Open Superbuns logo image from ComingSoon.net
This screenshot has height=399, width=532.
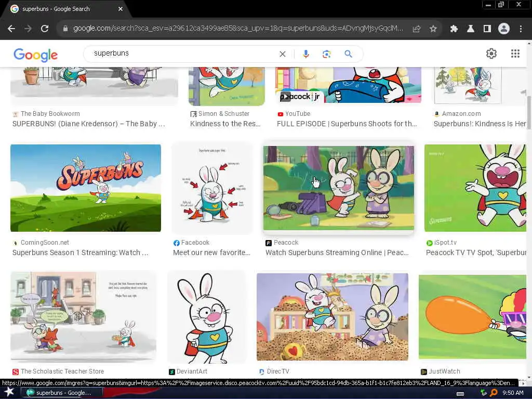point(86,188)
